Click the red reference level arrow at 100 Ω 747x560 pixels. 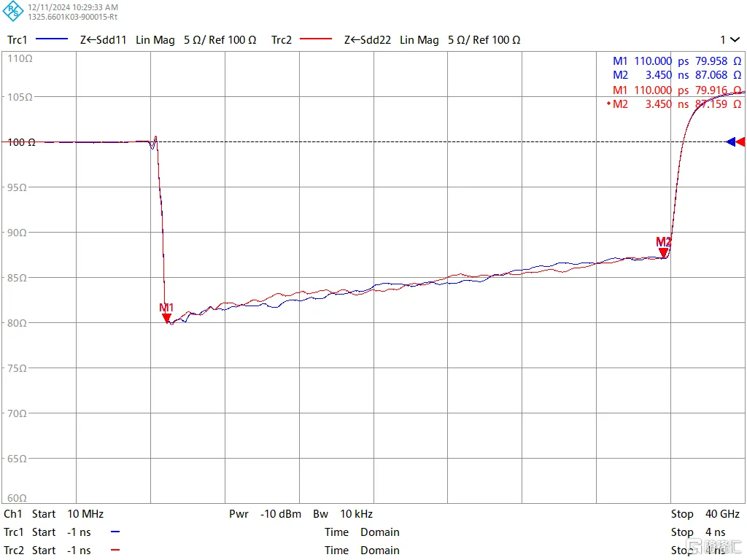[740, 141]
